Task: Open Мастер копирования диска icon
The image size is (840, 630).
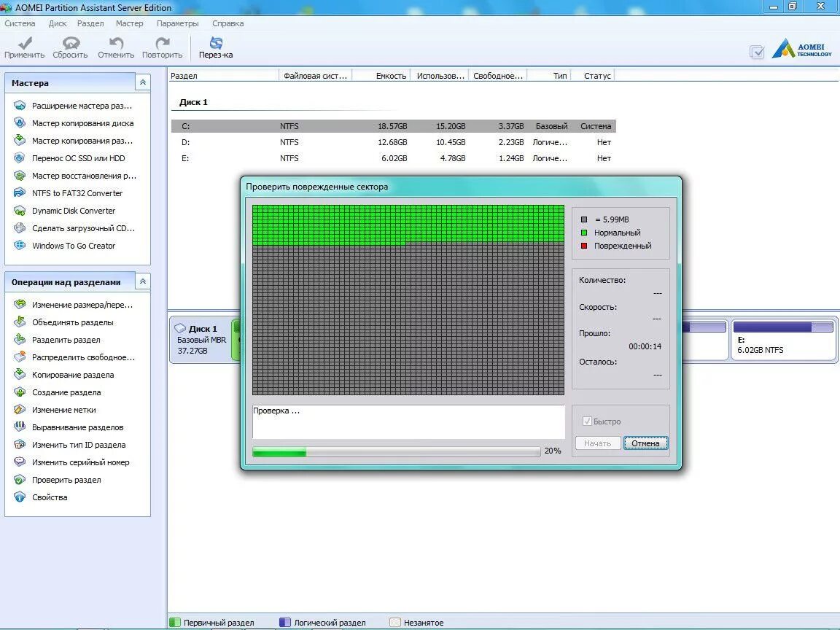Action: pyautogui.click(x=20, y=123)
